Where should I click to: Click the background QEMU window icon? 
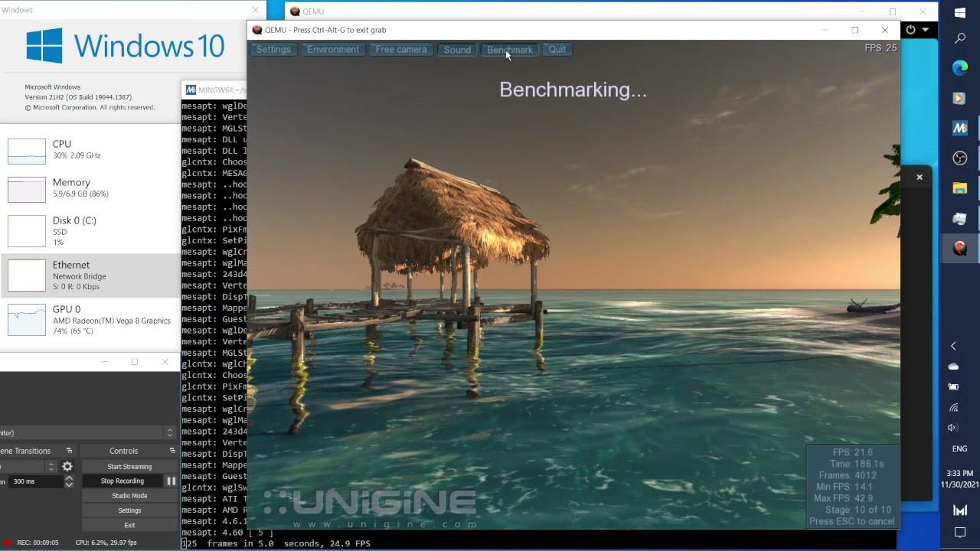point(295,11)
